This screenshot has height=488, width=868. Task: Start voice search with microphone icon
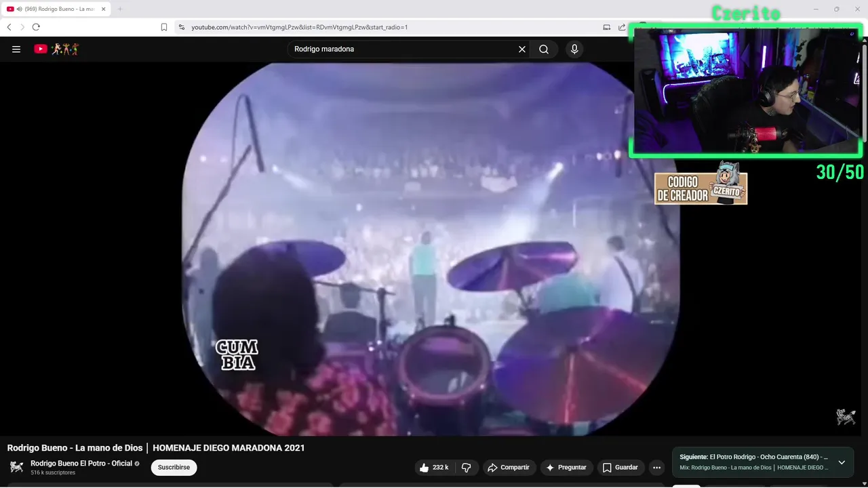574,49
